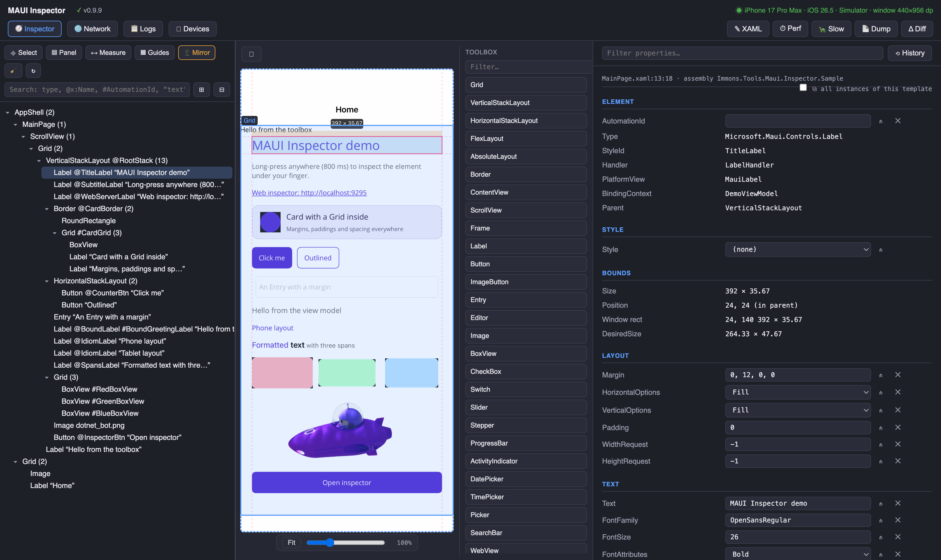
Task: Click the fork icon in the HorizontalOptions row
Action: tap(881, 393)
